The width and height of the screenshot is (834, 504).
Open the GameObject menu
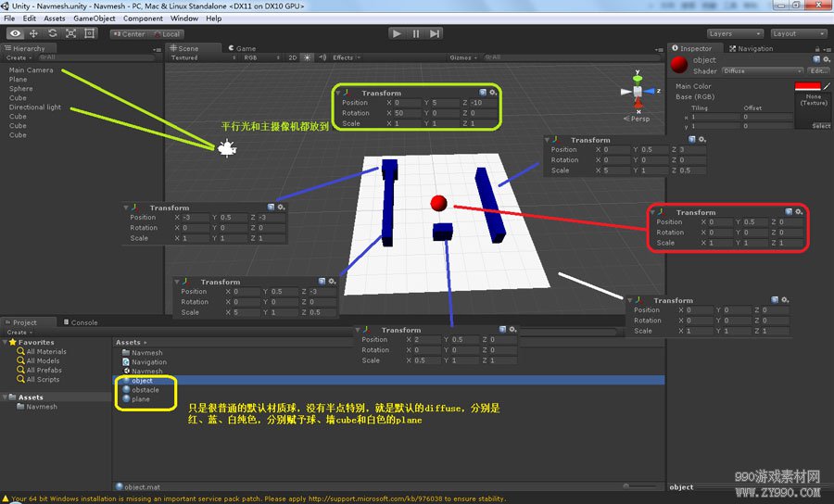[x=95, y=19]
